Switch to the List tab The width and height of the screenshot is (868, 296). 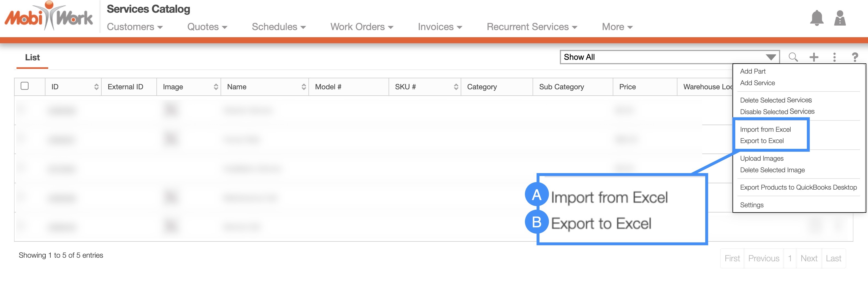coord(32,58)
